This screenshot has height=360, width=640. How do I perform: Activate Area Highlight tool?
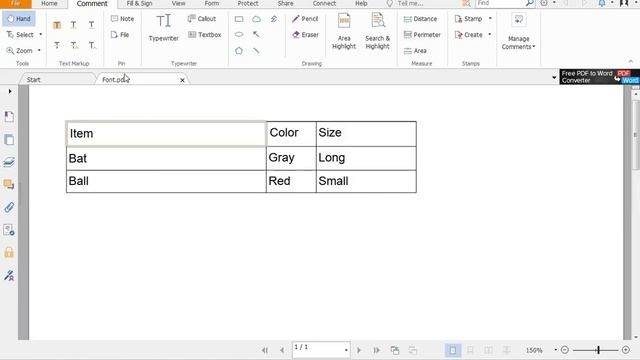pos(344,31)
